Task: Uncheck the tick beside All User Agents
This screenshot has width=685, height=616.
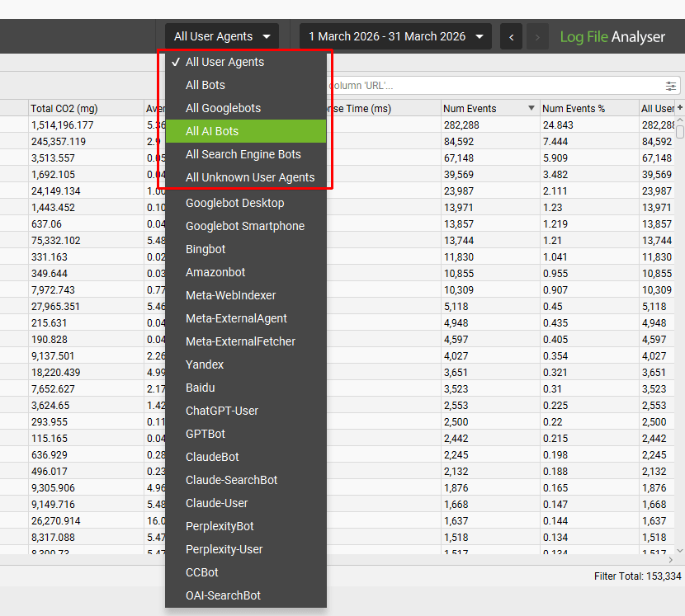Action: pyautogui.click(x=176, y=61)
